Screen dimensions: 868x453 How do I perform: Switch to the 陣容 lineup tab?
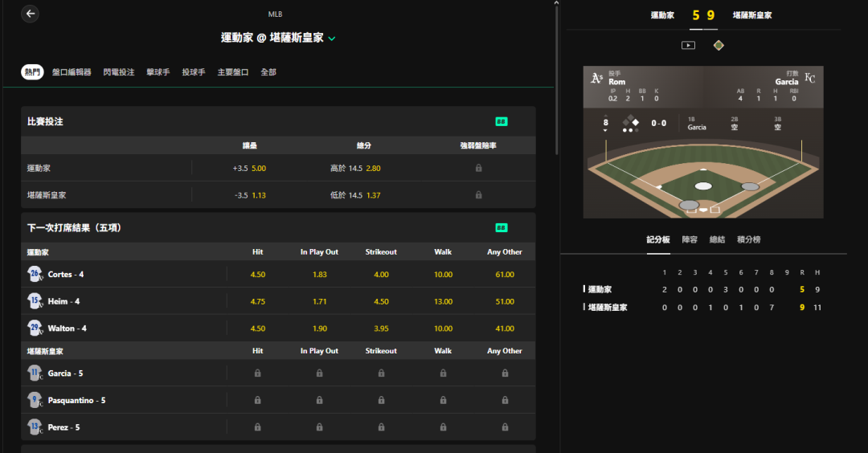tap(690, 239)
